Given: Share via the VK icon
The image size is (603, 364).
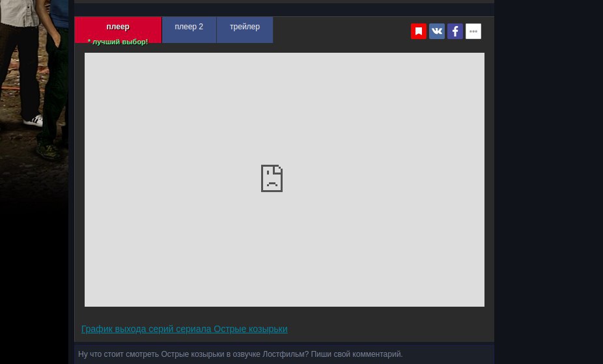Looking at the screenshot, I should click(437, 31).
